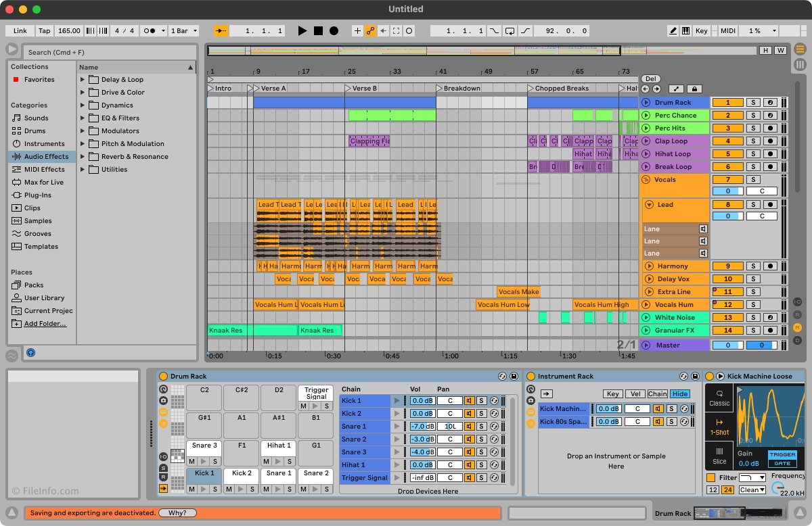Image resolution: width=812 pixels, height=526 pixels.
Task: Arm the Perc Hits track for recording
Action: (769, 128)
